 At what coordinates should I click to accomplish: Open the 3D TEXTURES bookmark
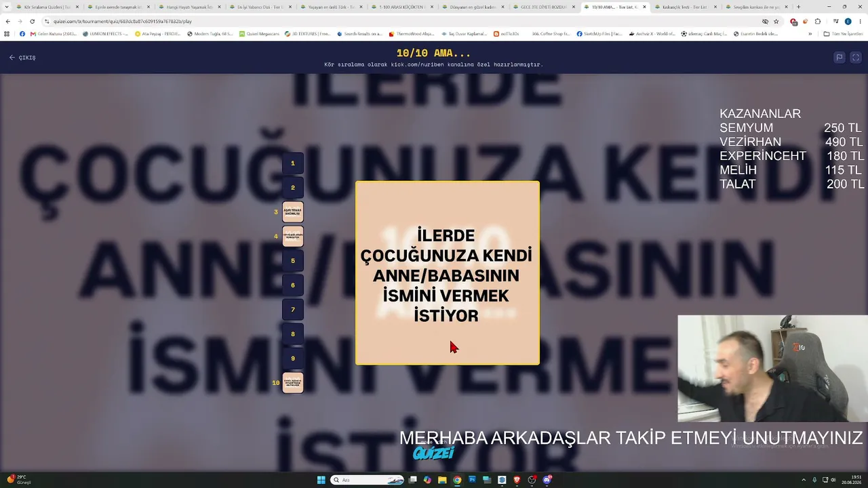click(307, 33)
